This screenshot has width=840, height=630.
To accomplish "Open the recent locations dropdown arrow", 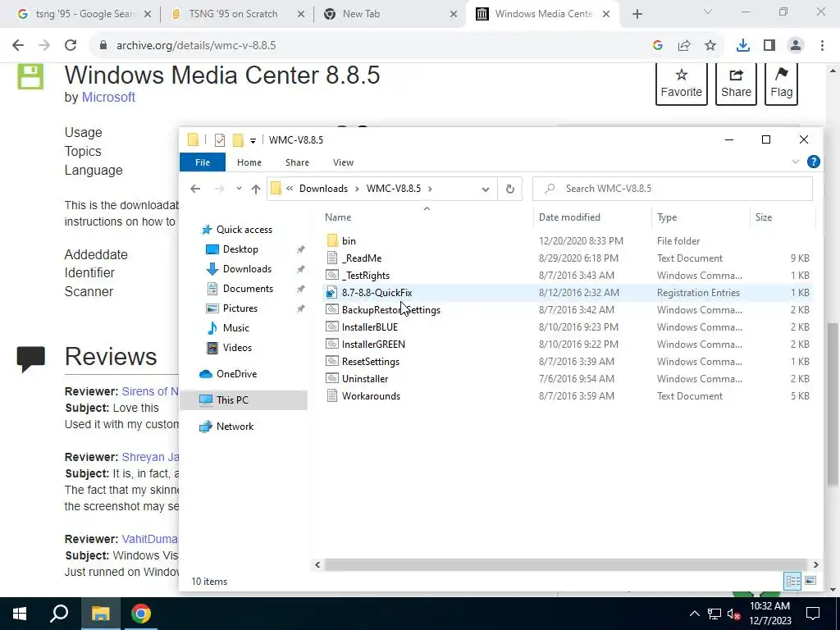I will pos(239,189).
